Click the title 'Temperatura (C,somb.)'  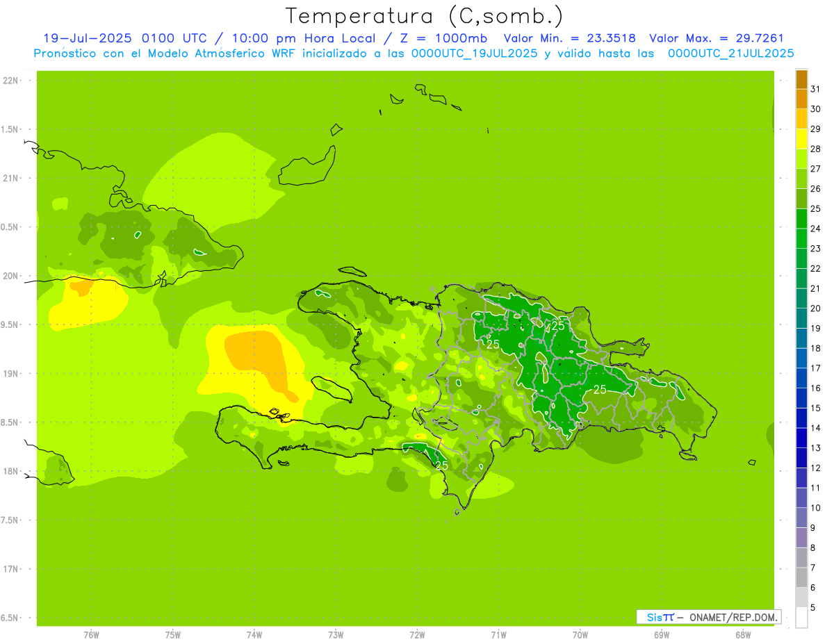click(x=425, y=17)
